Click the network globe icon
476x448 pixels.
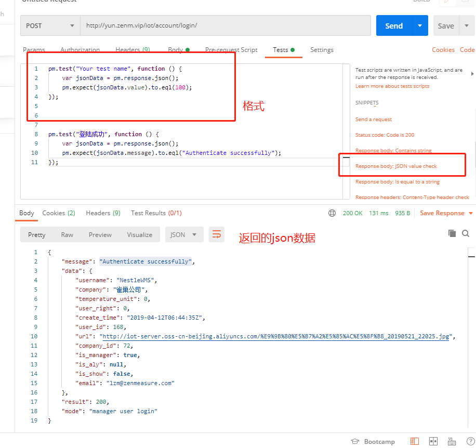click(332, 213)
